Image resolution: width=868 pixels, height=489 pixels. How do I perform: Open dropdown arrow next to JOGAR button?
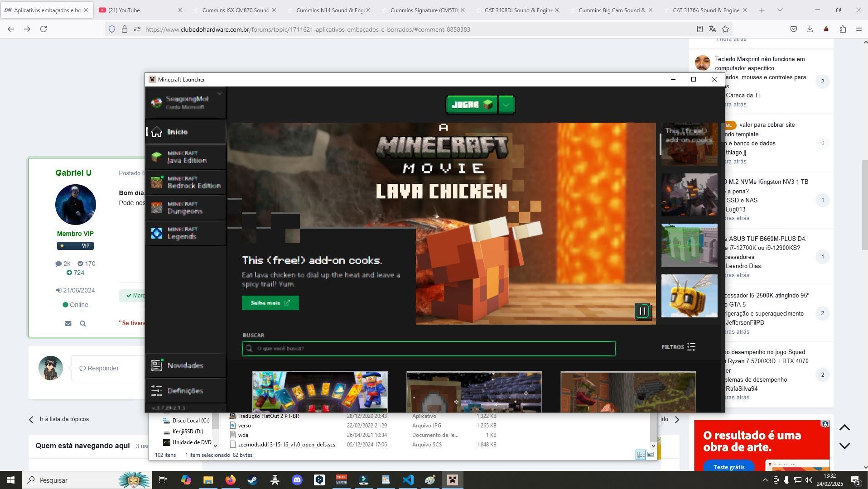tap(506, 105)
